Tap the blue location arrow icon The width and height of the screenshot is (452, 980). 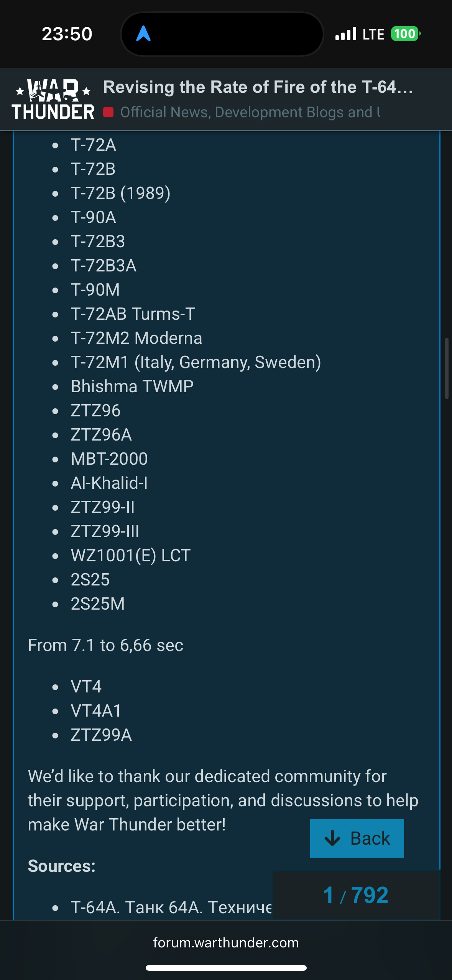[143, 34]
